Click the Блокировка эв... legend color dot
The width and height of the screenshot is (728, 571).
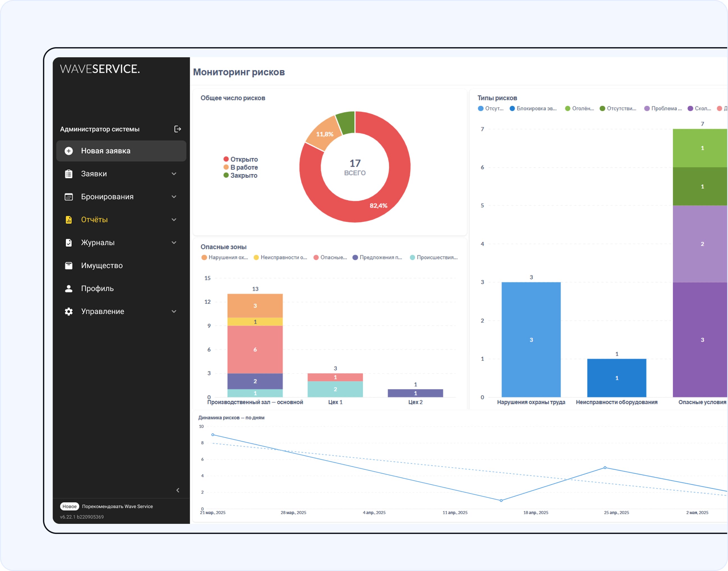tap(512, 109)
